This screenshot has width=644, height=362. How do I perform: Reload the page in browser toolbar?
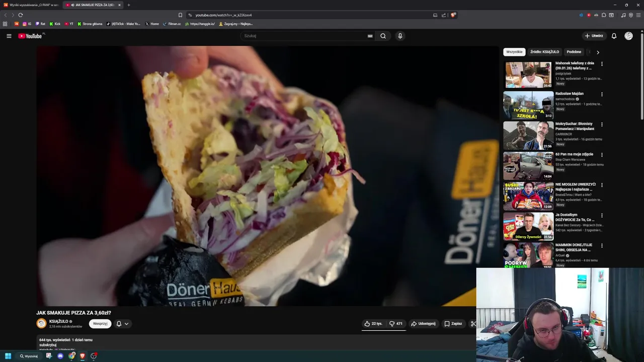(x=21, y=15)
